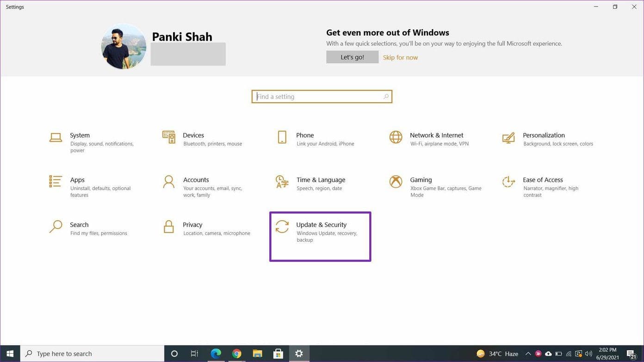The image size is (644, 362).
Task: Click the Panki Shah account name
Action: click(182, 37)
